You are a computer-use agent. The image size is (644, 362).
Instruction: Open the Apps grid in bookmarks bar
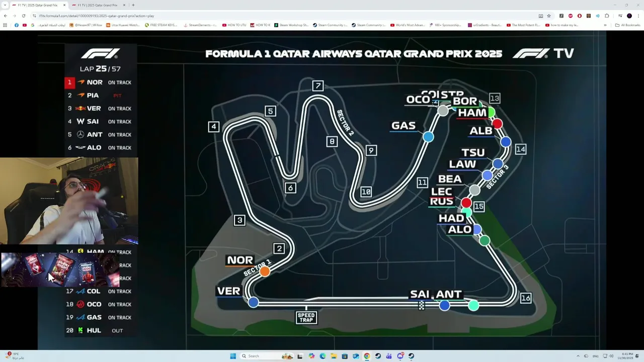click(5, 25)
